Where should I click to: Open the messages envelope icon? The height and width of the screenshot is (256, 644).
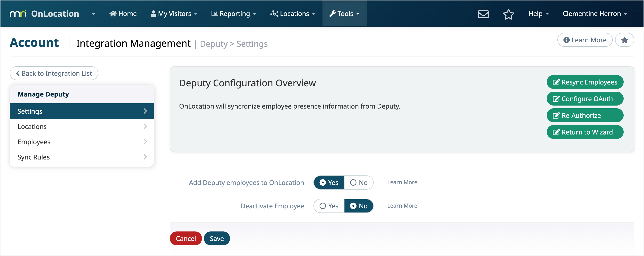(x=483, y=14)
